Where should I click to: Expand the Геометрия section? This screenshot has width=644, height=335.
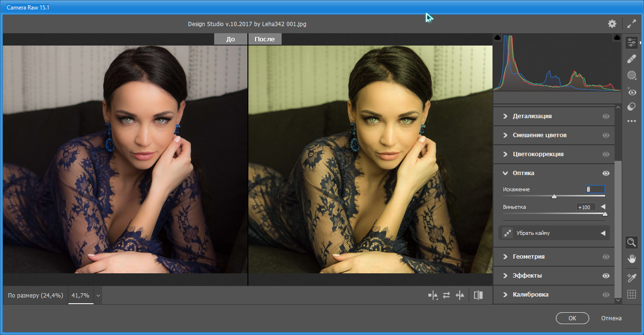(529, 257)
